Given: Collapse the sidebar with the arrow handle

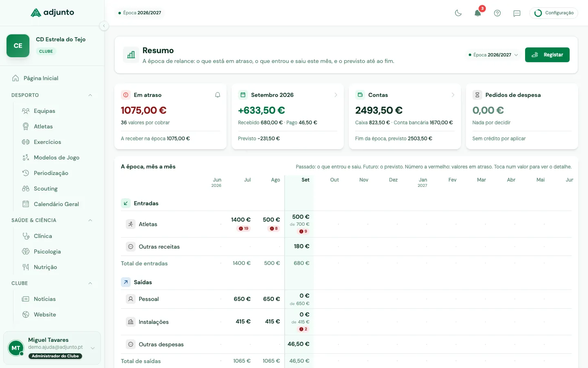Looking at the screenshot, I should (x=104, y=26).
